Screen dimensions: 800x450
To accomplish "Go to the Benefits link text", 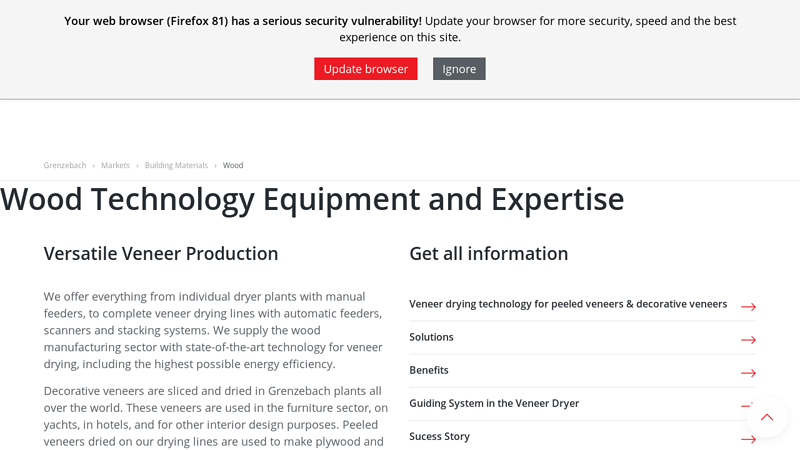I will pyautogui.click(x=429, y=370).
